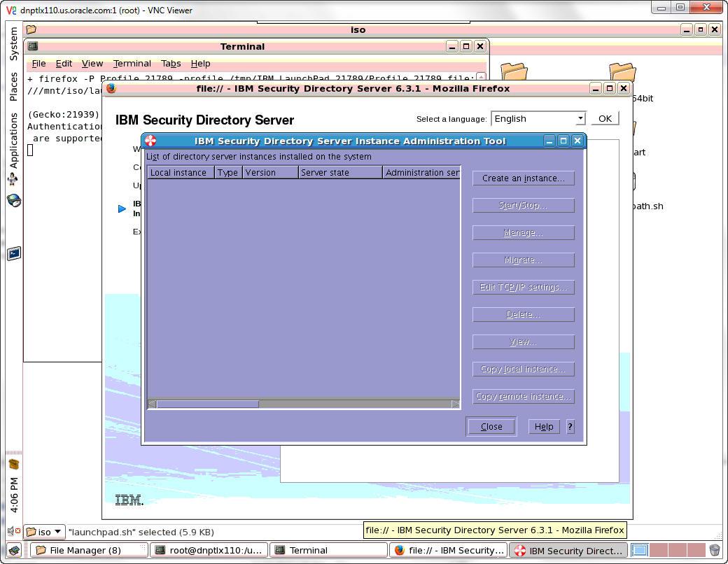The width and height of the screenshot is (728, 564).
Task: Click the Terminal window title bar icon
Action: pyautogui.click(x=33, y=46)
